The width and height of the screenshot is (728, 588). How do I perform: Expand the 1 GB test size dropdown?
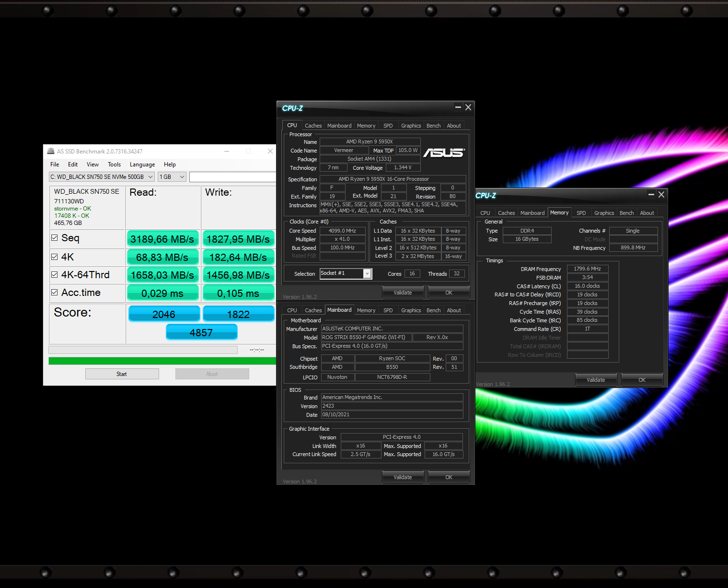point(172,177)
